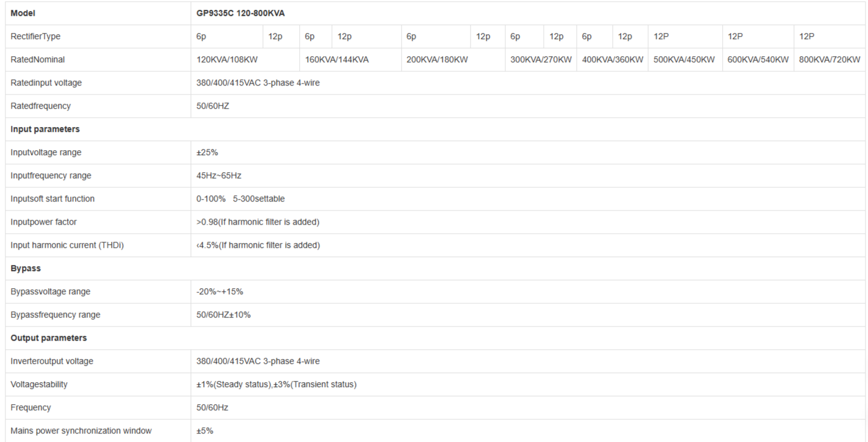Viewport: 868px width, 442px height.
Task: Select the 45Hz~65Hz frequency range value
Action: (x=219, y=176)
